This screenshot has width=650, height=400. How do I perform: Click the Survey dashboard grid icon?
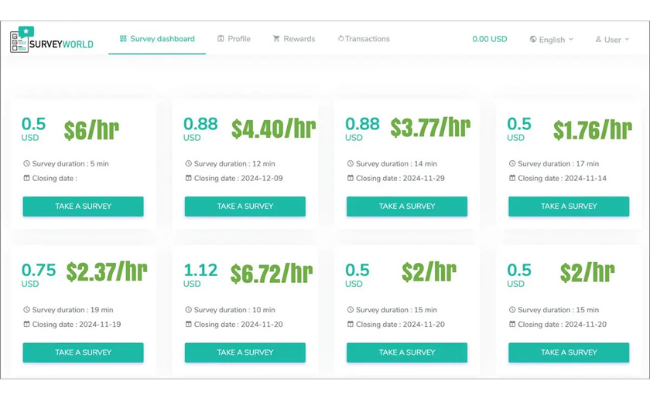(x=123, y=39)
